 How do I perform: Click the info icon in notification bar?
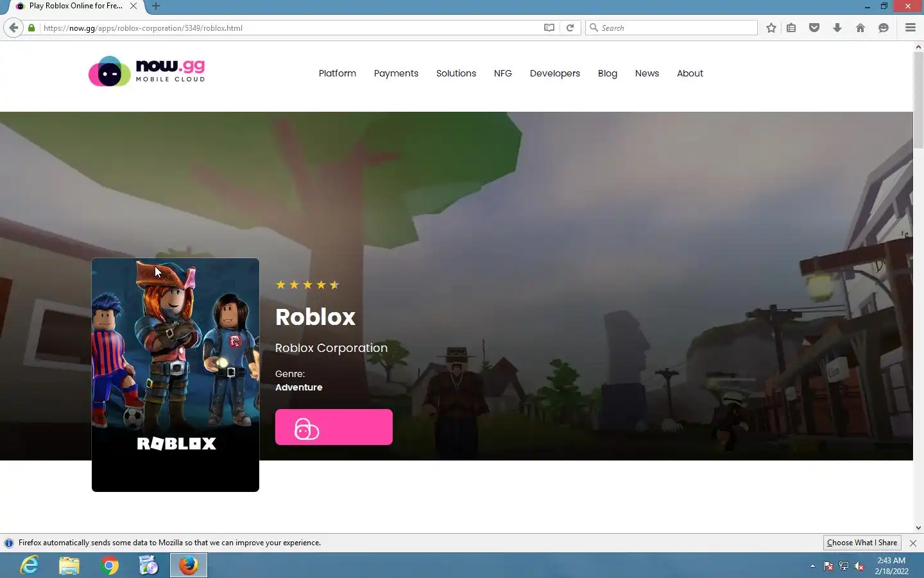[x=9, y=543]
